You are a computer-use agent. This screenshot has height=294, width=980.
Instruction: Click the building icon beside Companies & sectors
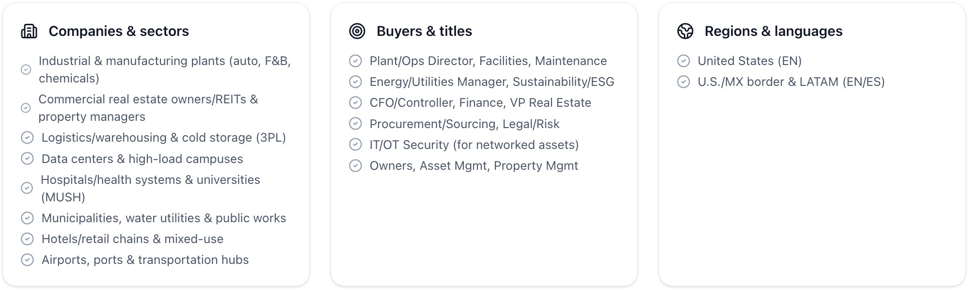click(x=29, y=32)
